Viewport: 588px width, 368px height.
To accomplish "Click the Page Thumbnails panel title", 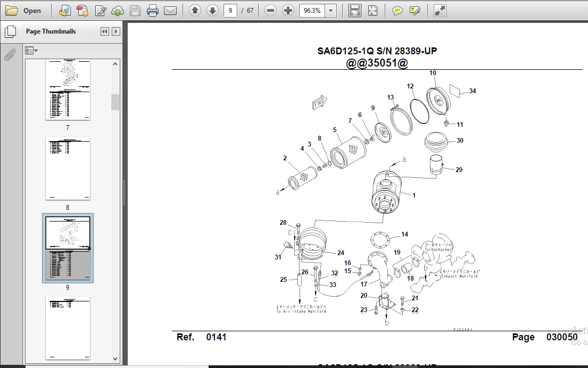I will pyautogui.click(x=51, y=31).
